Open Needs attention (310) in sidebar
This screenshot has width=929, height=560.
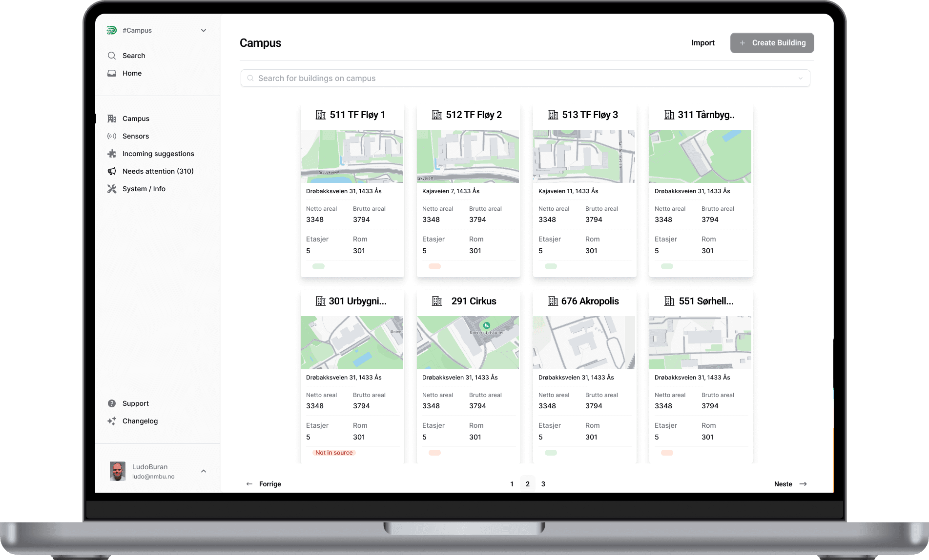(158, 171)
